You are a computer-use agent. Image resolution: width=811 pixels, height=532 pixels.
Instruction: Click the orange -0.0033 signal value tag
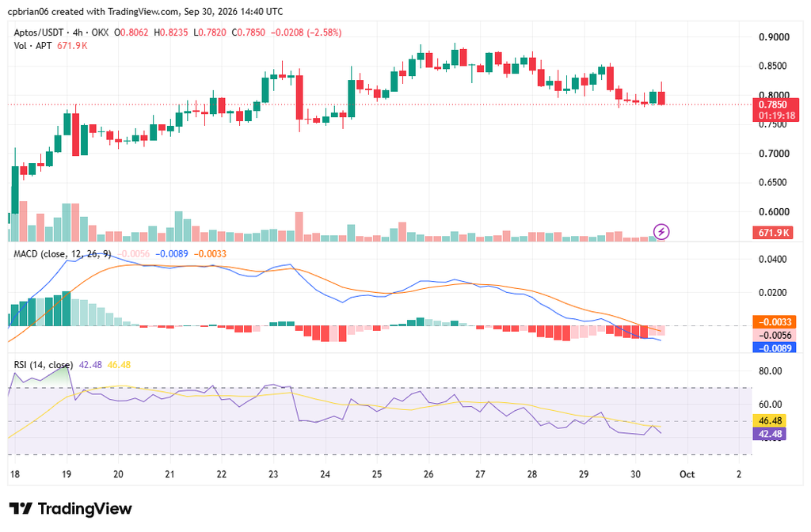click(775, 322)
